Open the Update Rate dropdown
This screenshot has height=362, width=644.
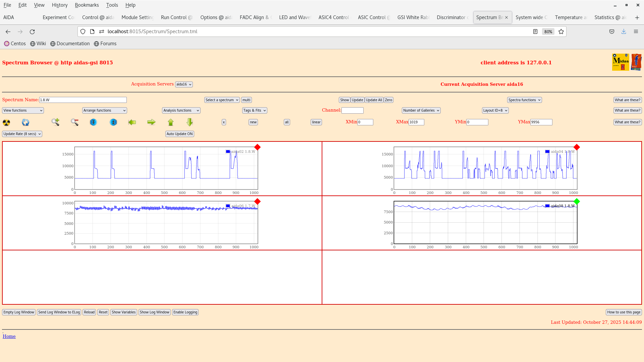tap(22, 134)
